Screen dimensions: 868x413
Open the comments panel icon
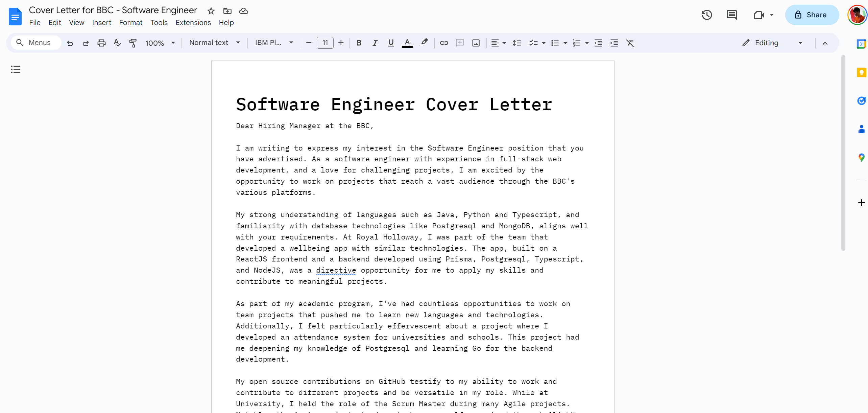point(731,15)
